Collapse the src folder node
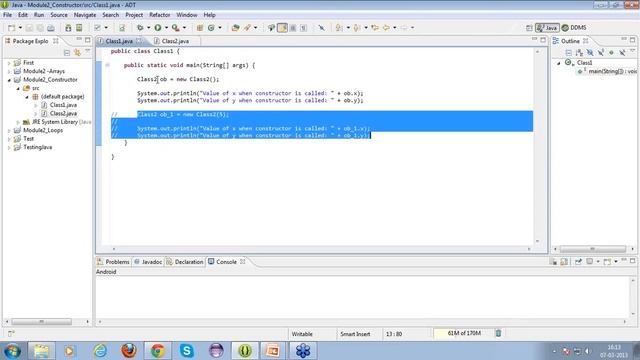 [18, 88]
